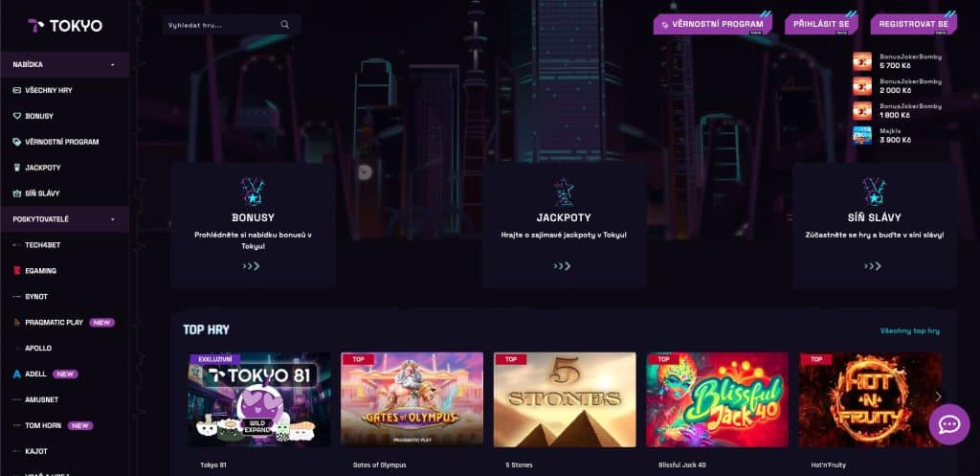The image size is (980, 476).
Task: Collapse the Poskytovatelé sidebar section
Action: [x=113, y=219]
